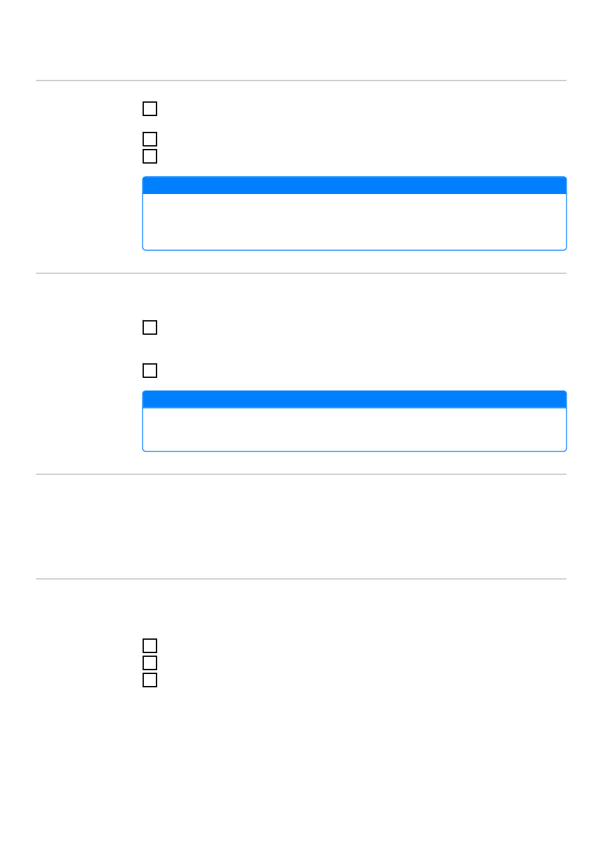Click the divider line below the first note box
This screenshot has width=602, height=868.
pos(301,273)
